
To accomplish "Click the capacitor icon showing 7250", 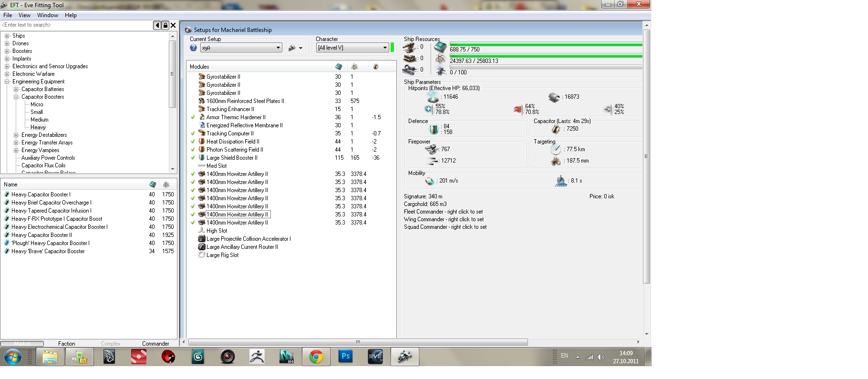I will (556, 129).
